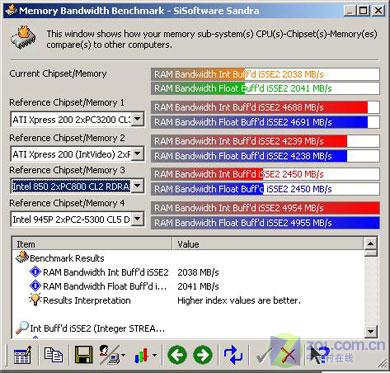Viewport: 390px width, 373px height.
Task: Click the Results Interpretation label
Action: [87, 300]
